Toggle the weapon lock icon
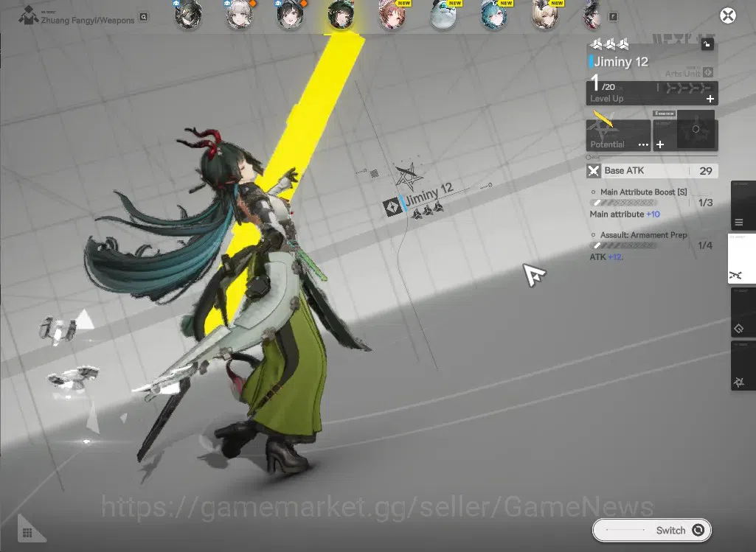 [x=707, y=44]
